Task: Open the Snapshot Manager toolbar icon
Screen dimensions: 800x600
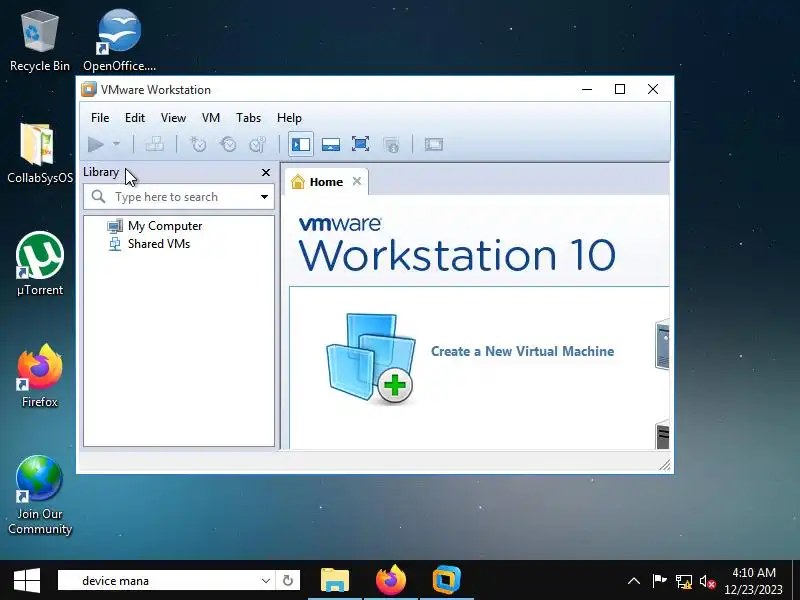Action: coord(258,144)
